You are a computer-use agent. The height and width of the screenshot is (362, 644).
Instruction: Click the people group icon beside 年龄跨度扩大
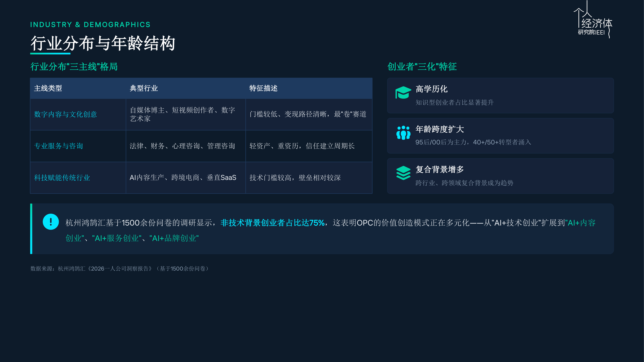click(403, 133)
